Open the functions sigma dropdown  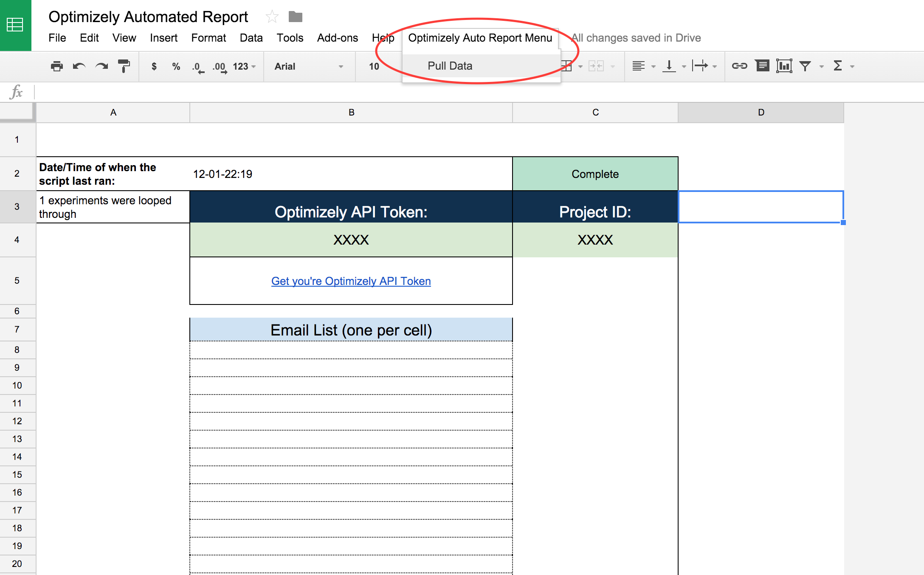point(838,66)
